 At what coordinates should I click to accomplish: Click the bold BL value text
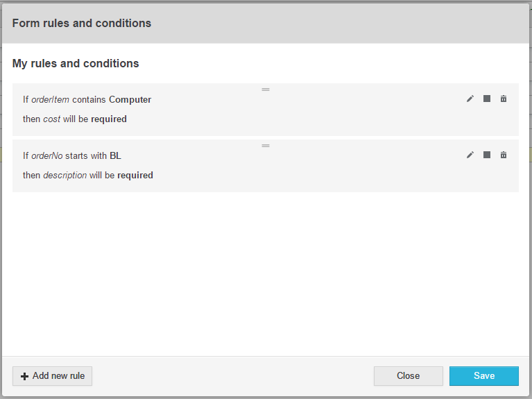115,156
